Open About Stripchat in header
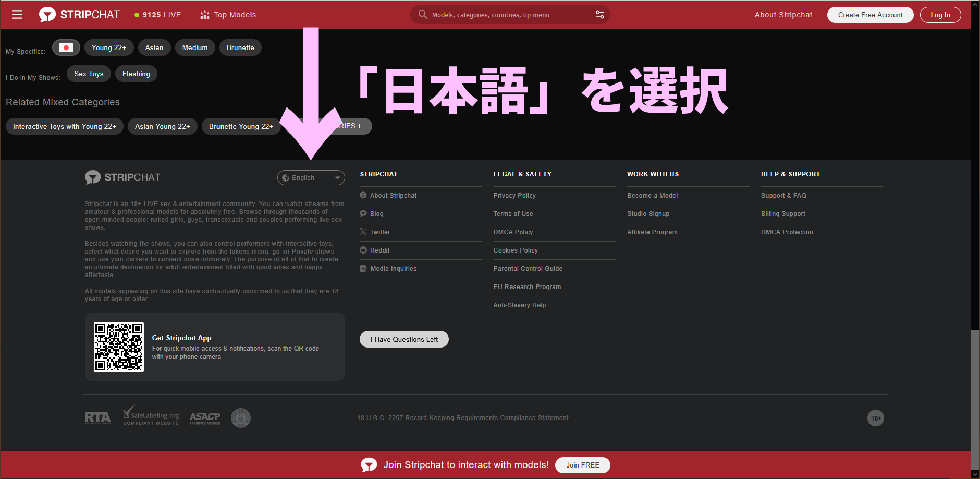Viewport: 980px width, 479px height. coord(783,15)
